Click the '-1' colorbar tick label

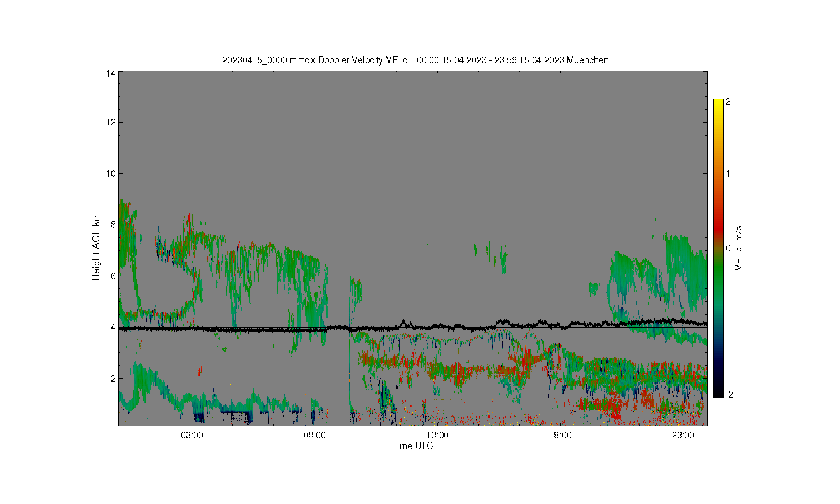[x=729, y=324]
